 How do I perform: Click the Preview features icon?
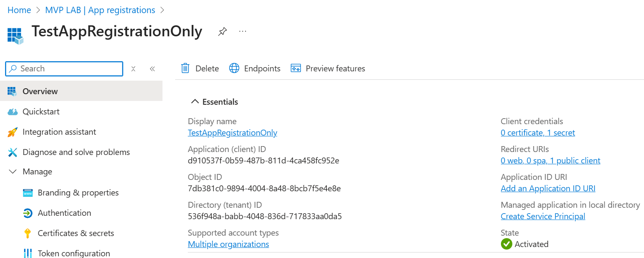296,68
